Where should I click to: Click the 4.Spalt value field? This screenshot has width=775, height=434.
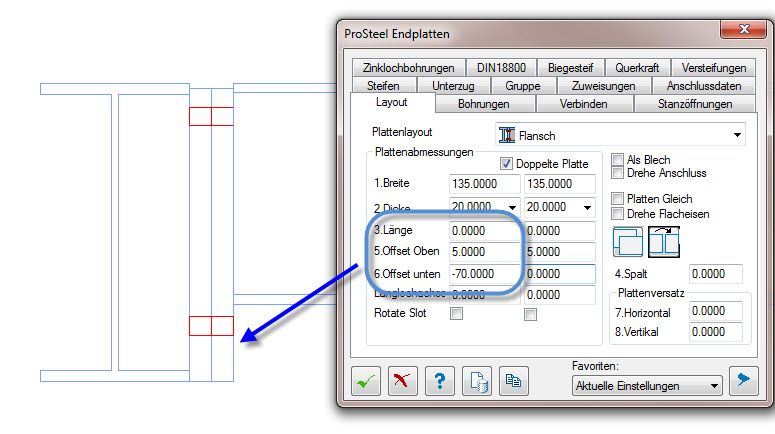pyautogui.click(x=716, y=274)
